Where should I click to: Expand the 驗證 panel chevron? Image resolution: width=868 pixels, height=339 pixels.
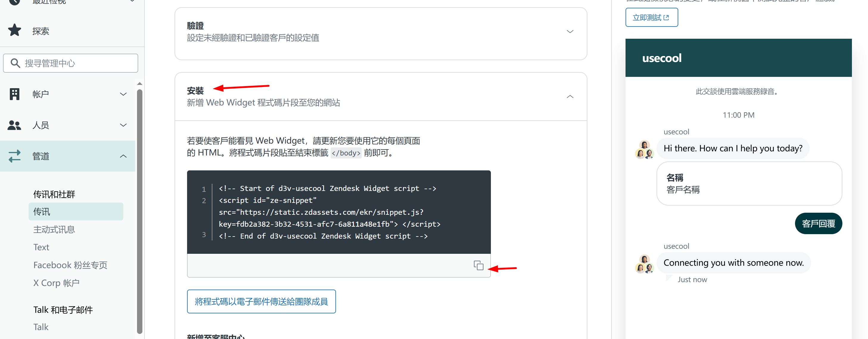pyautogui.click(x=570, y=32)
